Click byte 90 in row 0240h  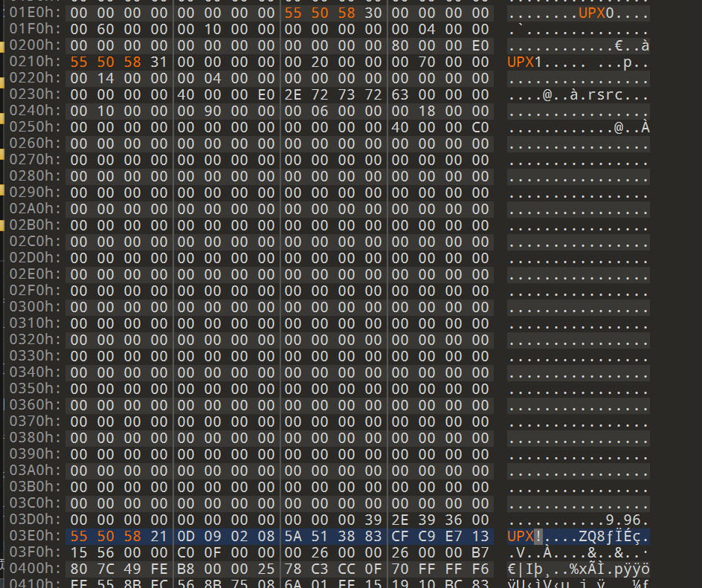(x=213, y=111)
